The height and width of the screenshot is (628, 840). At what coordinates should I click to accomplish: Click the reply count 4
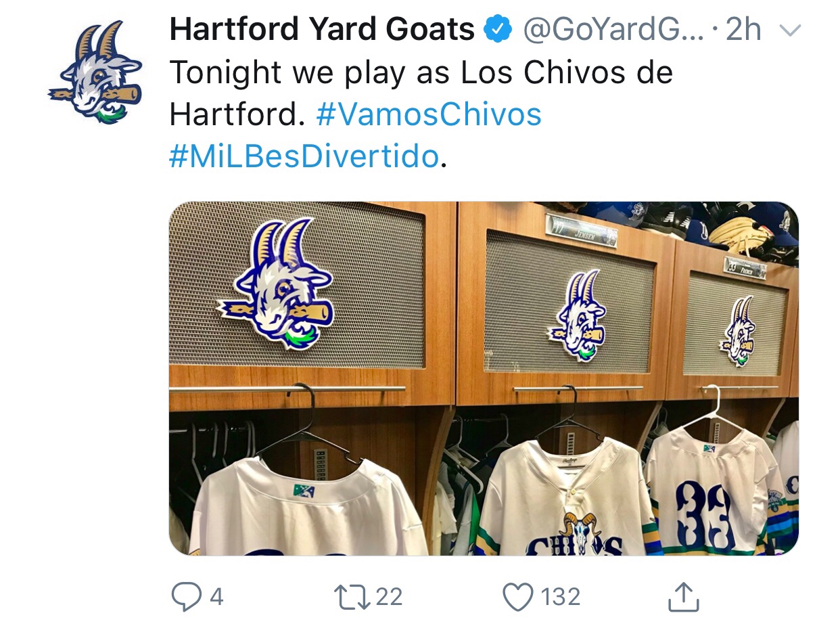tap(216, 596)
